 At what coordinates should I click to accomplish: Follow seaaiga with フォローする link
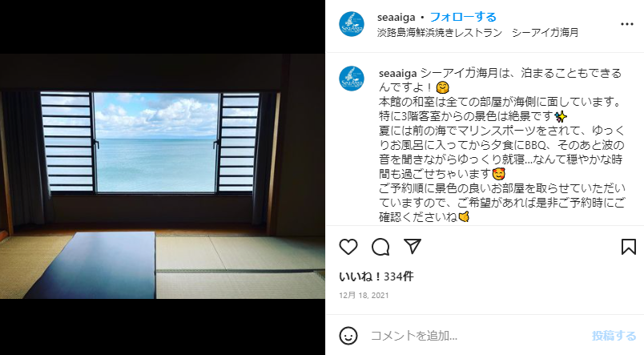[x=463, y=17]
